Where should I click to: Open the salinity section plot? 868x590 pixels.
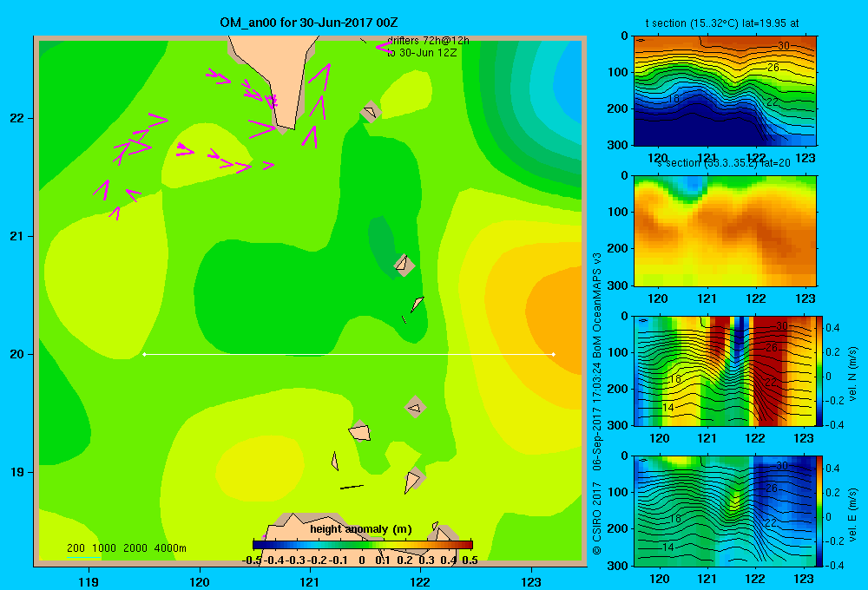725,231
